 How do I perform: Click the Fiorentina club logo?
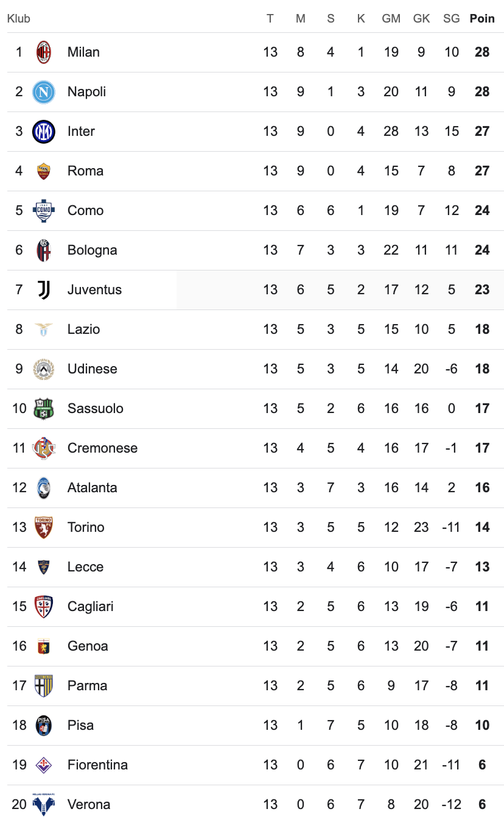click(x=44, y=765)
